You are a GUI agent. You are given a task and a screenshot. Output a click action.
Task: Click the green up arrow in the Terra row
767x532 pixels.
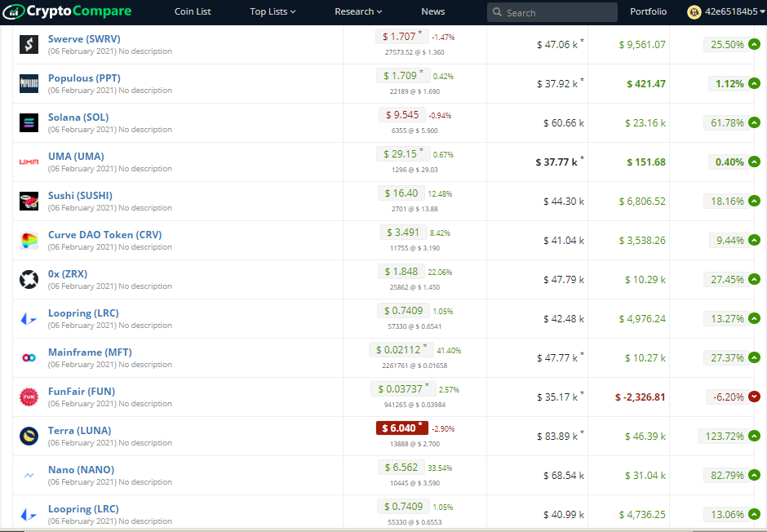pyautogui.click(x=754, y=436)
